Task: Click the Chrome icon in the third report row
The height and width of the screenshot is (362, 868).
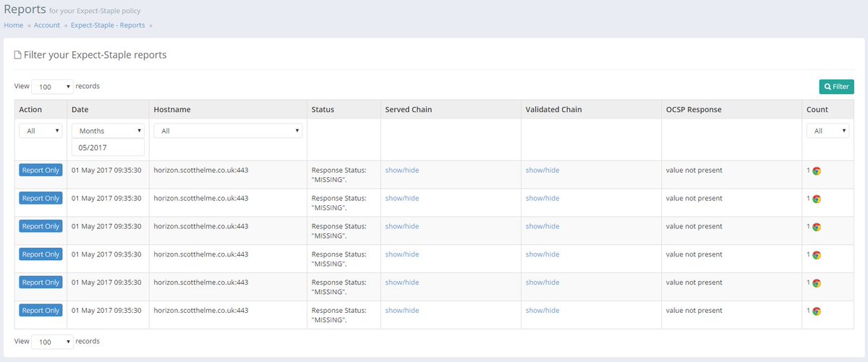Action: 817,227
